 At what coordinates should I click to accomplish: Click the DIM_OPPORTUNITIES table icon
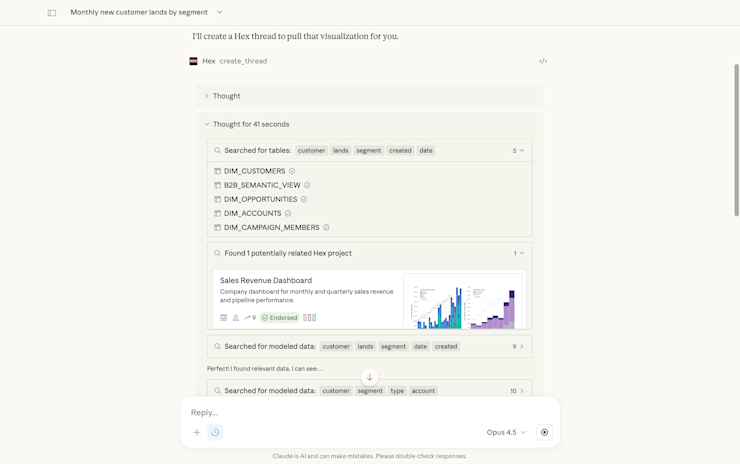(x=218, y=199)
